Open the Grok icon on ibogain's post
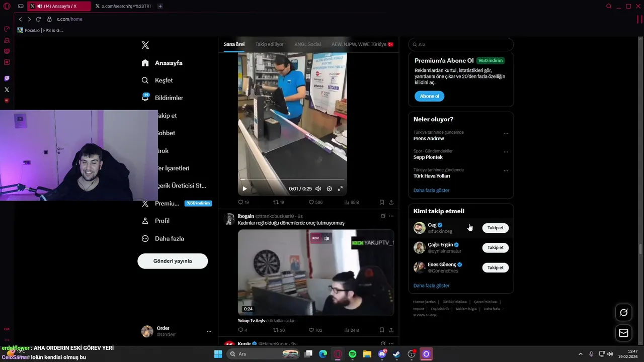 coord(383,216)
